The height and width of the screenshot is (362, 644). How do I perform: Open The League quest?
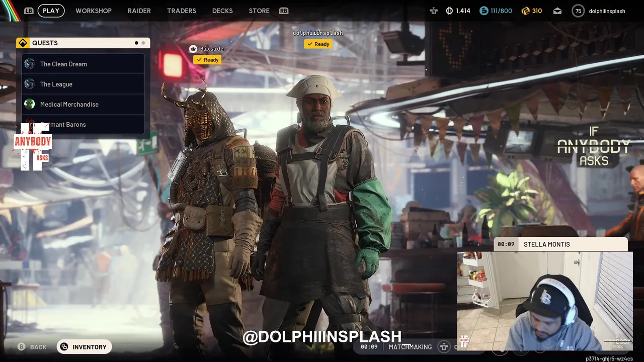tap(83, 84)
